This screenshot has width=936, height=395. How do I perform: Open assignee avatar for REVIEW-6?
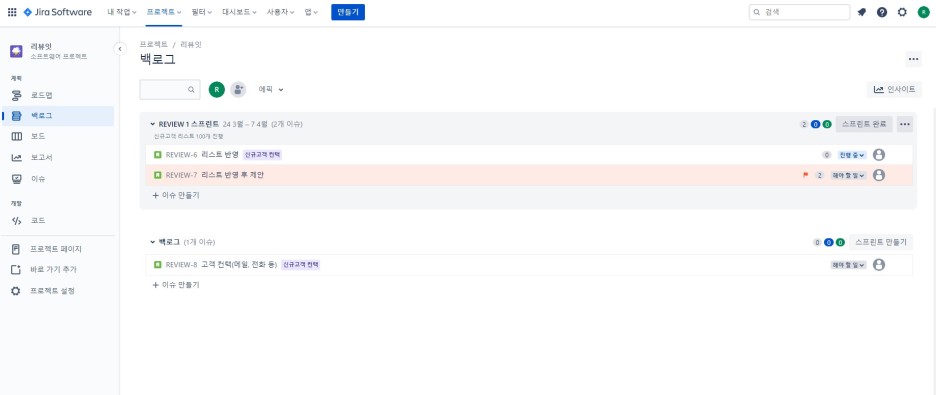(x=879, y=155)
